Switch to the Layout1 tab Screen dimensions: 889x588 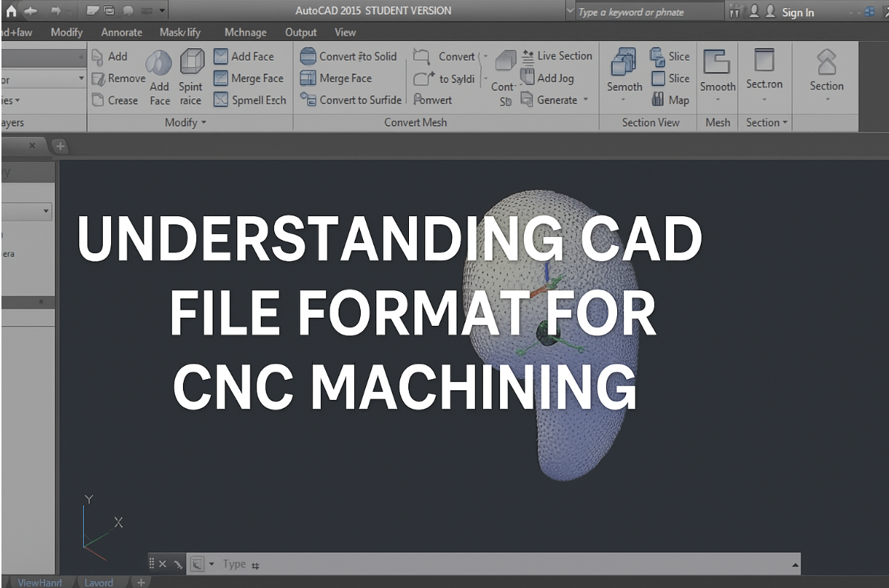tap(99, 583)
